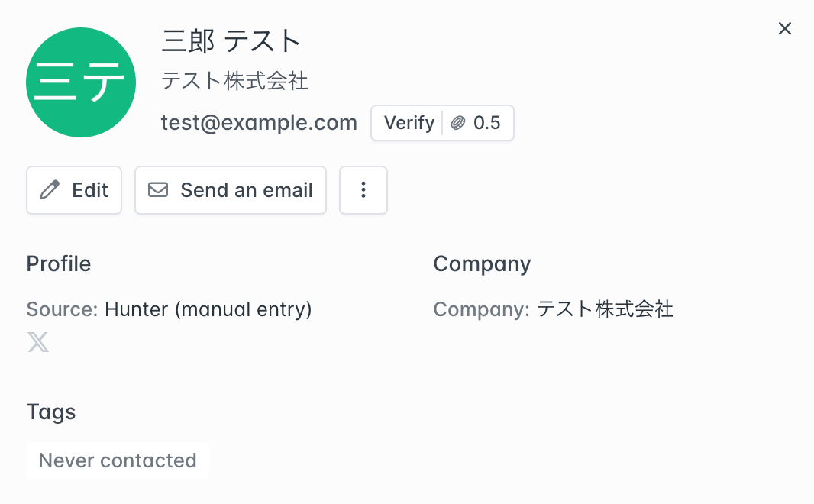Viewport: 814px width, 504px height.
Task: Click the Company section heading
Action: click(482, 264)
